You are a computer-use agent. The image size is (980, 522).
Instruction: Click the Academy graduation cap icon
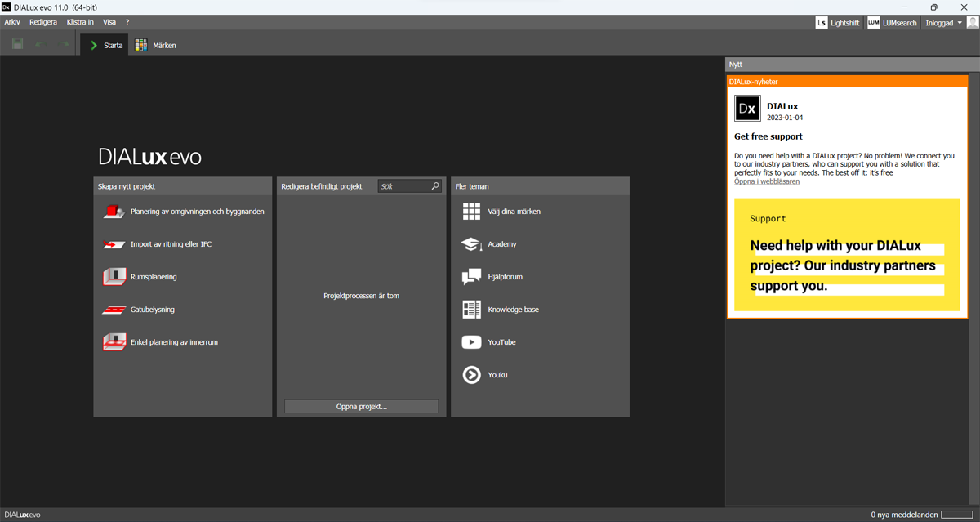[471, 244]
